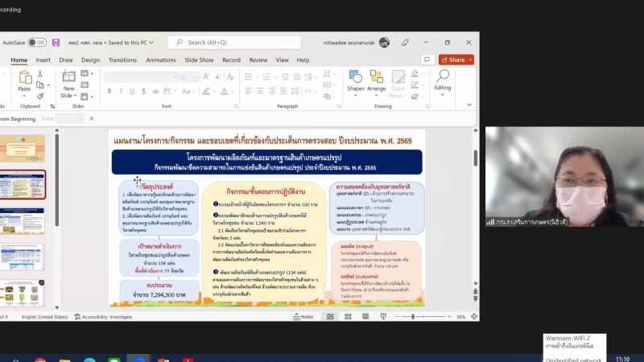Click the Save icon in title bar
Viewport: 644px width, 362px height.
(x=56, y=43)
